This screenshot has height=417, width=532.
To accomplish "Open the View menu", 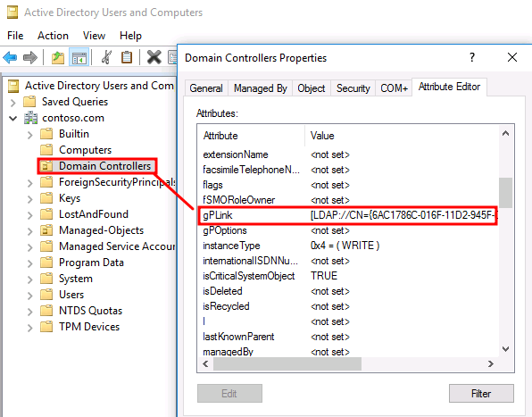I will coord(94,36).
